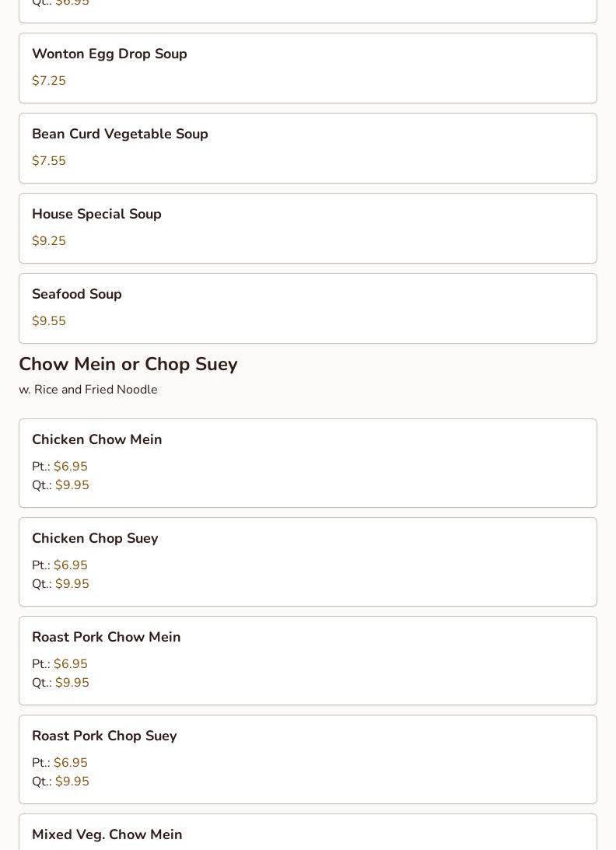Open the Chicken Chow Mein item
Viewport: 616px width, 850px height.
coord(97,440)
